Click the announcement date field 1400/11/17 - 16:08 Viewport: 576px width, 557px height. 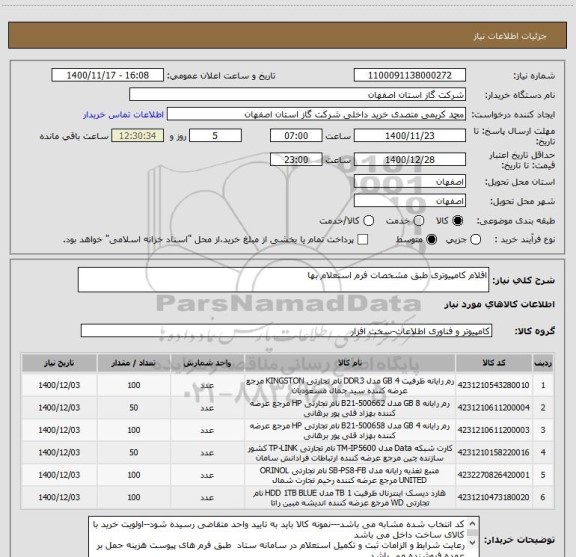coord(108,75)
